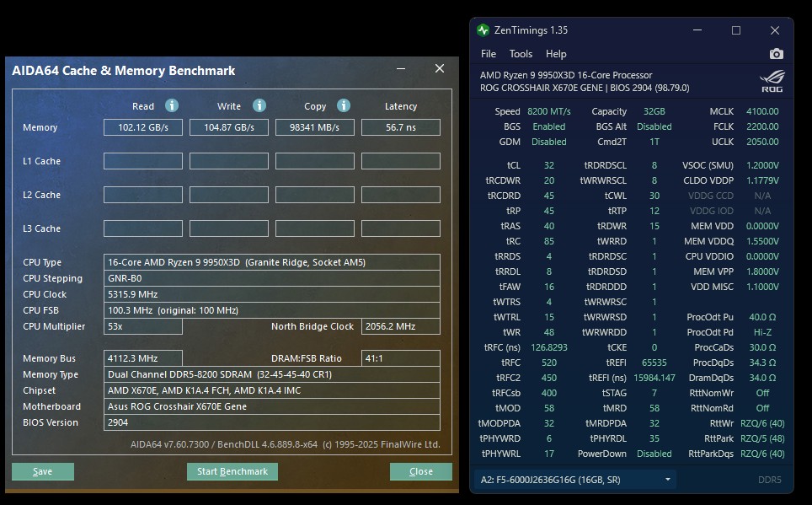Click the empty L2 Cache Latency field
The width and height of the screenshot is (812, 505).
[x=401, y=195]
